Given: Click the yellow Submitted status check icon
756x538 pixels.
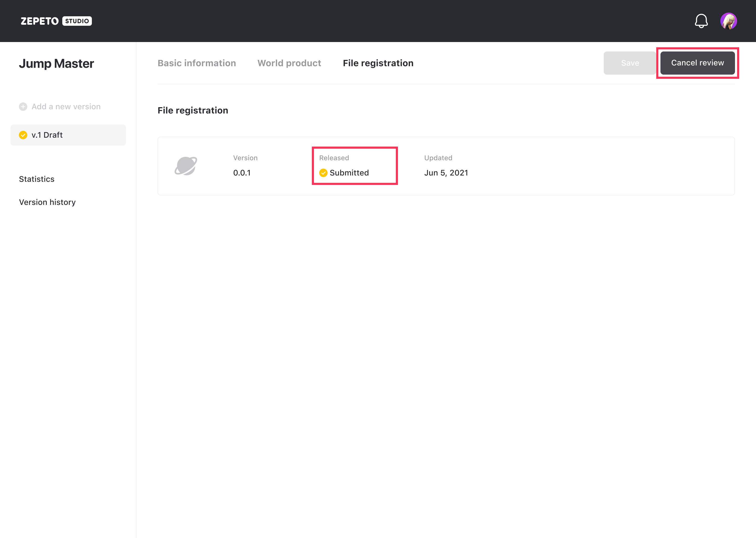Looking at the screenshot, I should [323, 173].
